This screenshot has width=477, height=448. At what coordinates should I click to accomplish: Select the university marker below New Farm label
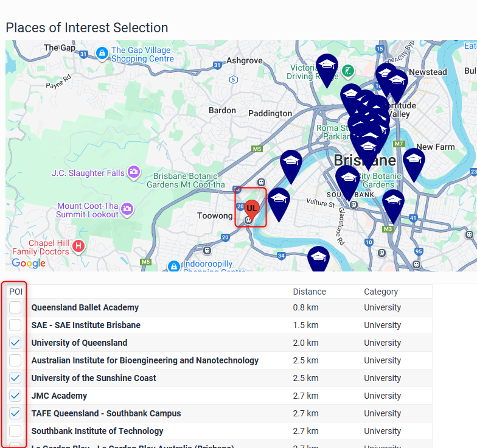pyautogui.click(x=414, y=161)
